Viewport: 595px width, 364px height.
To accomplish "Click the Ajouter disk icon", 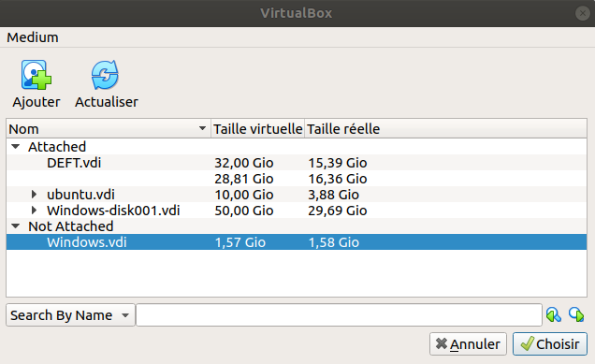I will coord(36,75).
